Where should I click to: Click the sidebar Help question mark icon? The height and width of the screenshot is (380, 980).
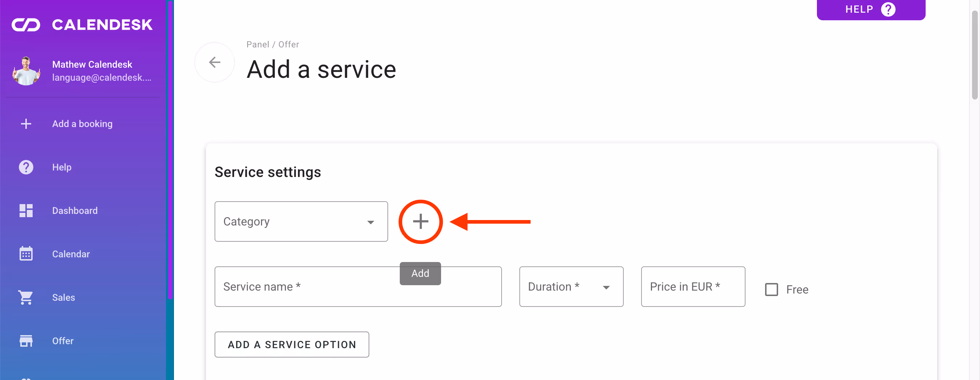(x=26, y=167)
